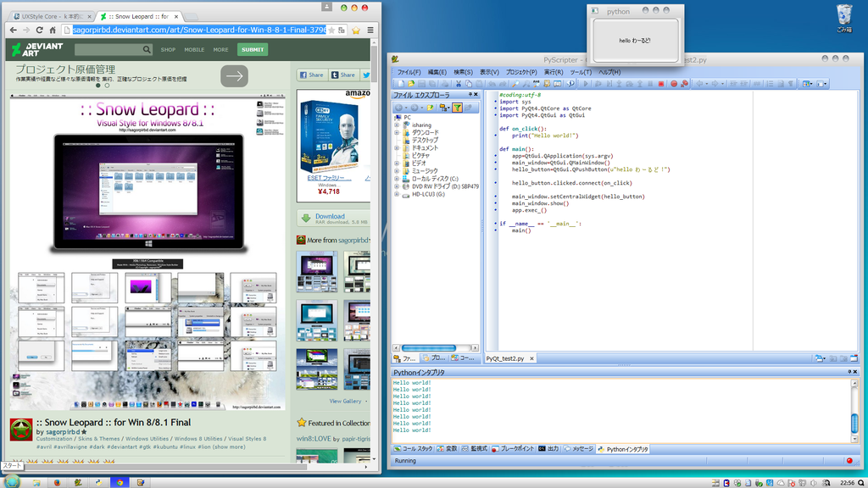868x488 pixels.
Task: Open the Chrome hamburger menu
Action: (370, 30)
